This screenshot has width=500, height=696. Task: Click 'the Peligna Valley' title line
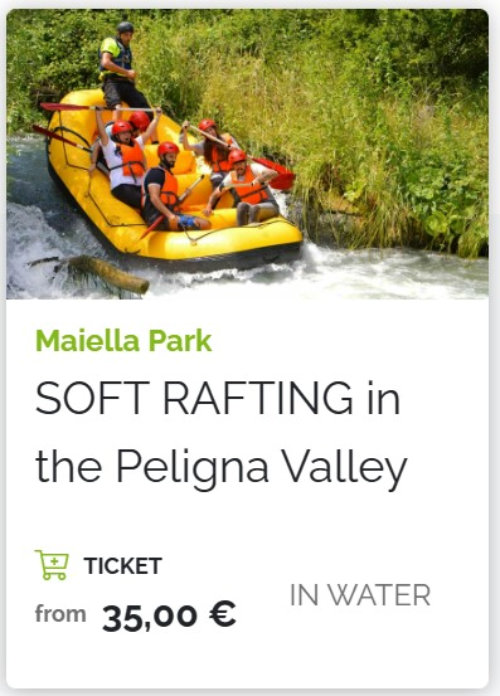pos(221,468)
